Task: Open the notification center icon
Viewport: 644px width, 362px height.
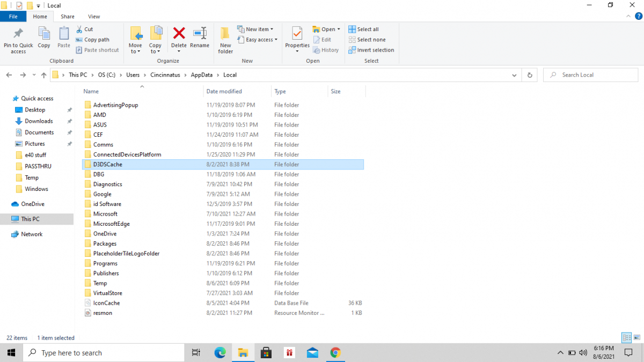Action: click(x=628, y=352)
